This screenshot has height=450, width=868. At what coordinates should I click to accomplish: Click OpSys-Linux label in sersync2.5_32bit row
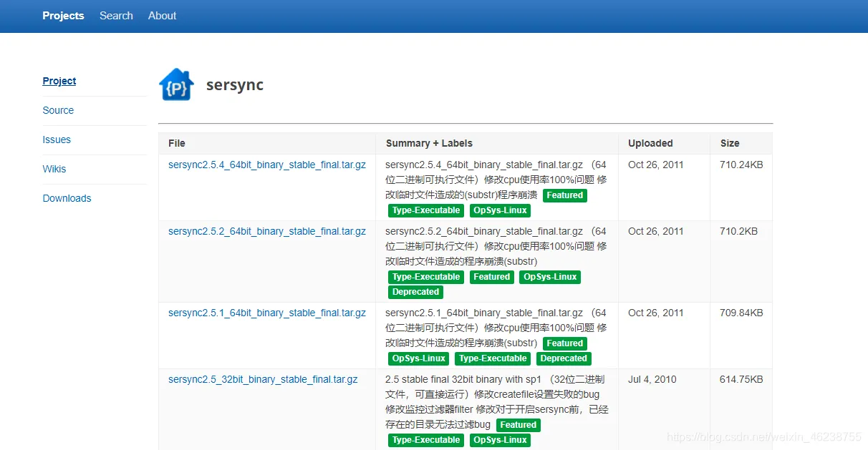(x=501, y=440)
